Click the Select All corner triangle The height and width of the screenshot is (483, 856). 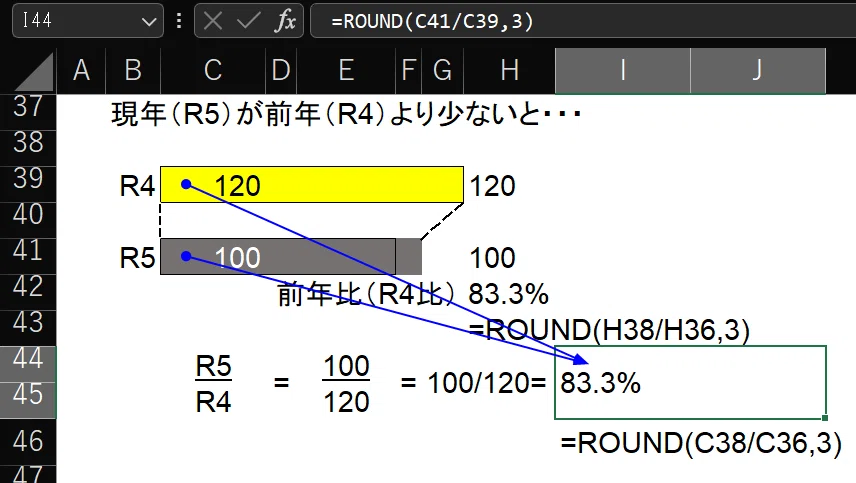click(33, 71)
